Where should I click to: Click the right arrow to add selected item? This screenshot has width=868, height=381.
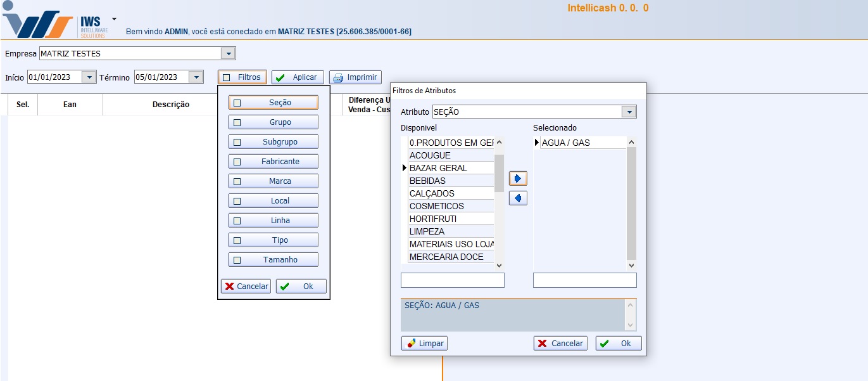pos(518,179)
